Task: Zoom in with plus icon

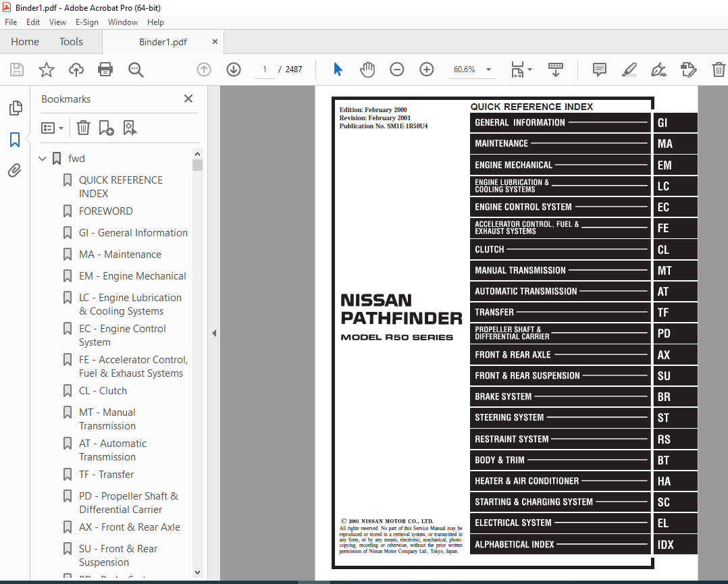Action: tap(426, 70)
